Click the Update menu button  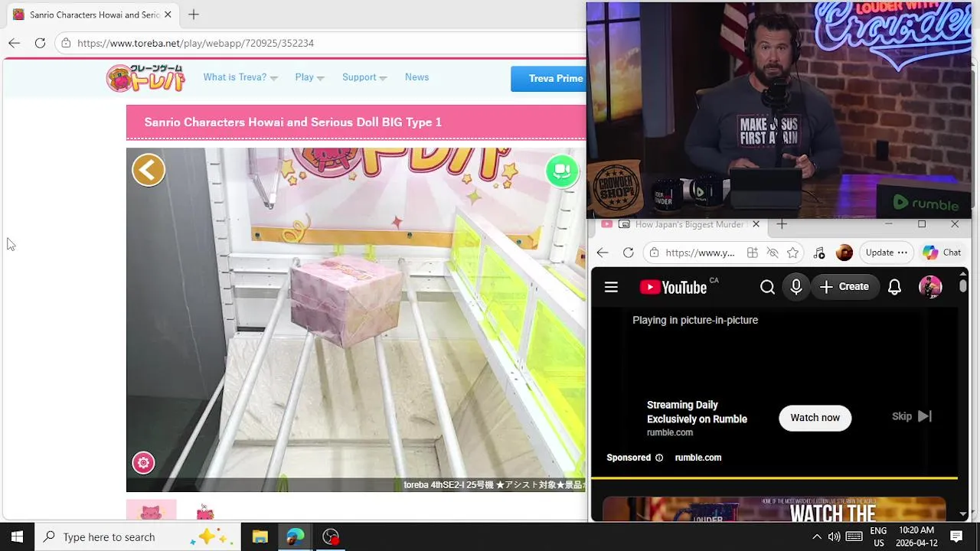click(886, 253)
